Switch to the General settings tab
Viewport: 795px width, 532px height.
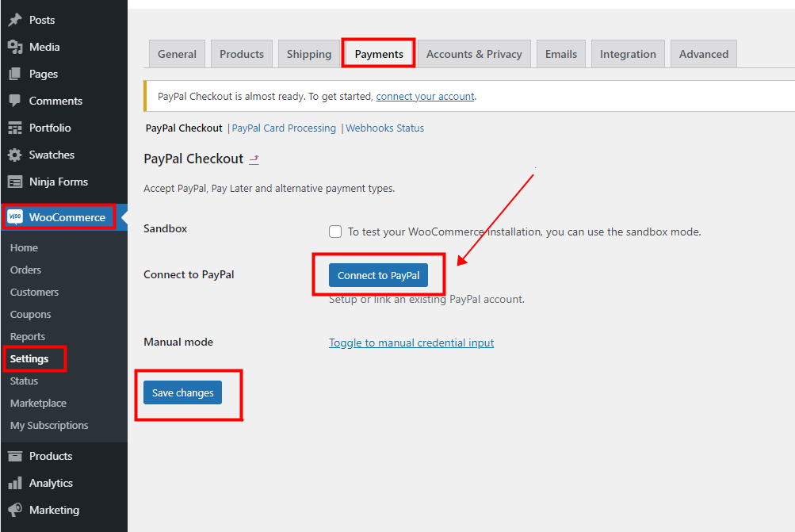pos(177,54)
